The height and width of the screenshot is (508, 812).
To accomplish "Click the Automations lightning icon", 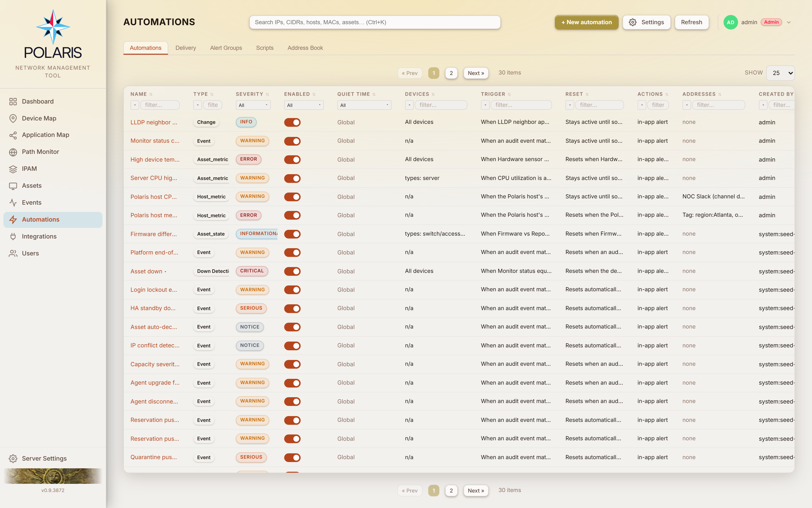I will [x=13, y=219].
